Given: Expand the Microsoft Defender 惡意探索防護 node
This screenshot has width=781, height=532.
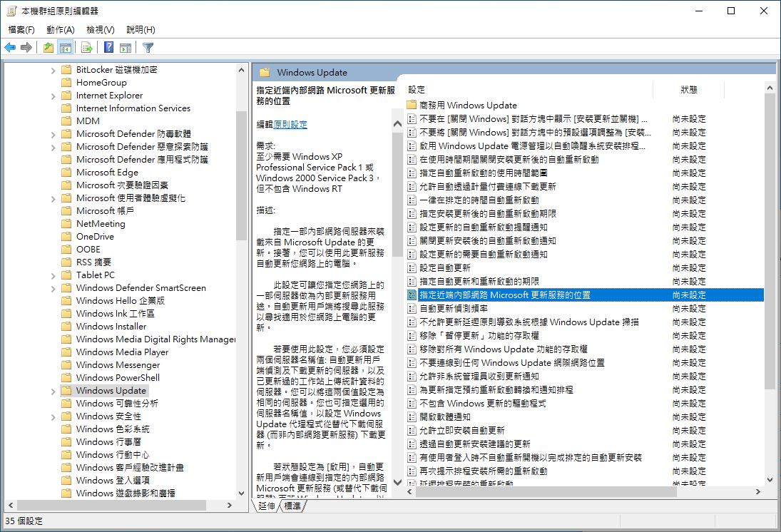Looking at the screenshot, I should tap(53, 148).
